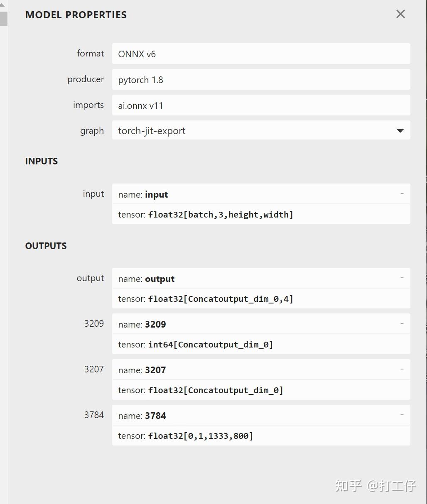Collapse the input tensor details
Screen dimensions: 427x504
(x=401, y=193)
